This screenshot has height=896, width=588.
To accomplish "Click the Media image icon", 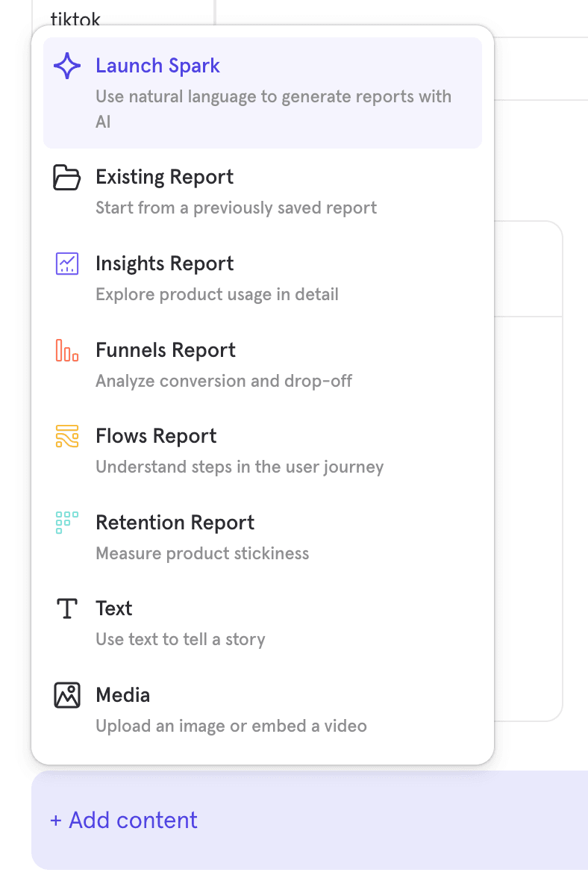I will (66, 695).
